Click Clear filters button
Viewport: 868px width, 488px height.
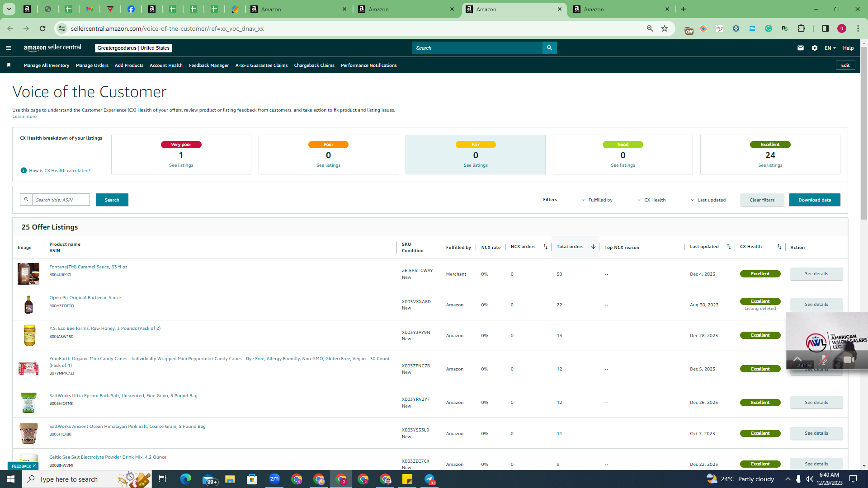pos(762,200)
